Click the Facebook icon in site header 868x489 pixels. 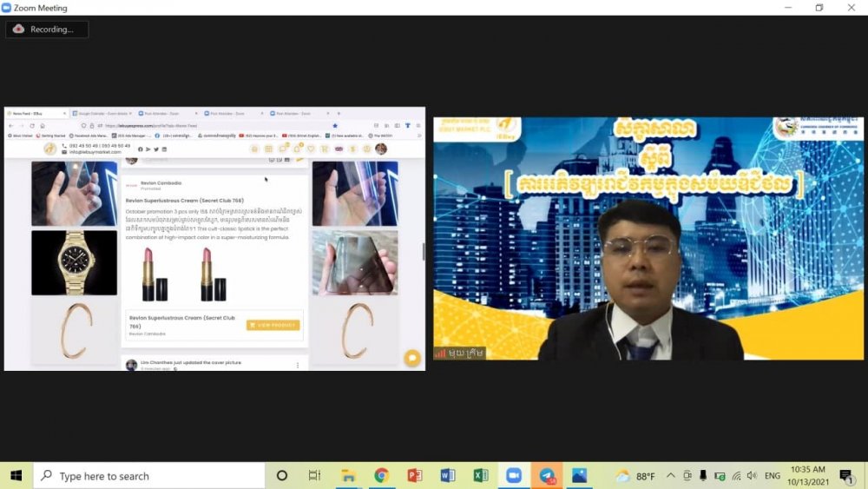click(x=140, y=149)
